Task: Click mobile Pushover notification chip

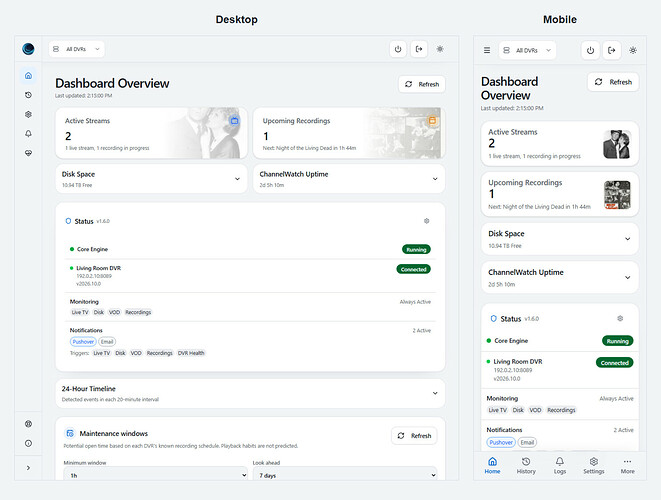Action: coord(501,442)
